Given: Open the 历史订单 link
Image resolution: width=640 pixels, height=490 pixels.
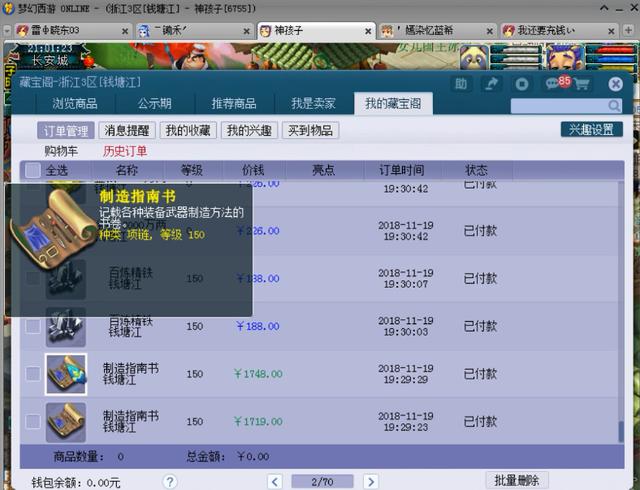Looking at the screenshot, I should coord(124,151).
